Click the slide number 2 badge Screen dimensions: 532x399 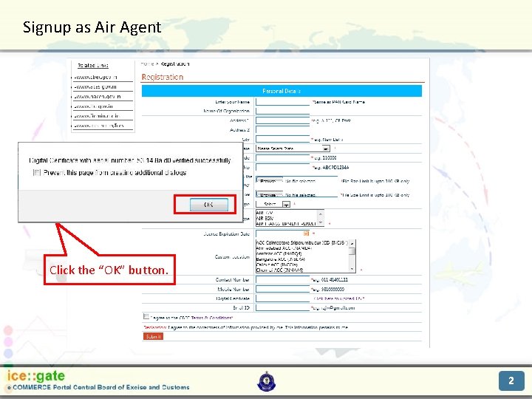(x=511, y=381)
